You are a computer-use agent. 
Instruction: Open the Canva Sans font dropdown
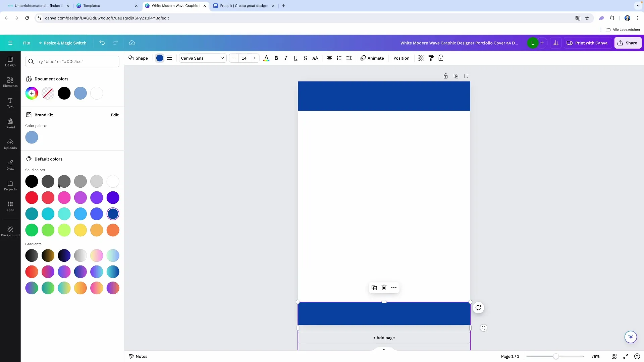pyautogui.click(x=202, y=58)
